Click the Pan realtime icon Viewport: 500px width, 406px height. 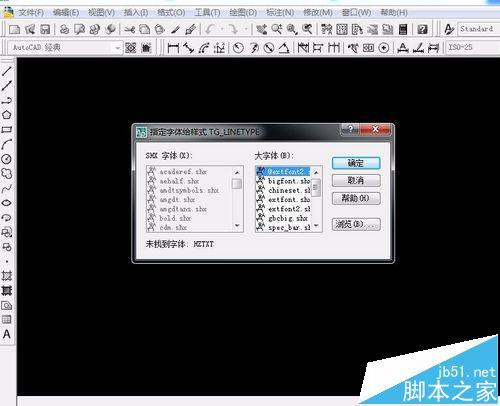[262, 30]
